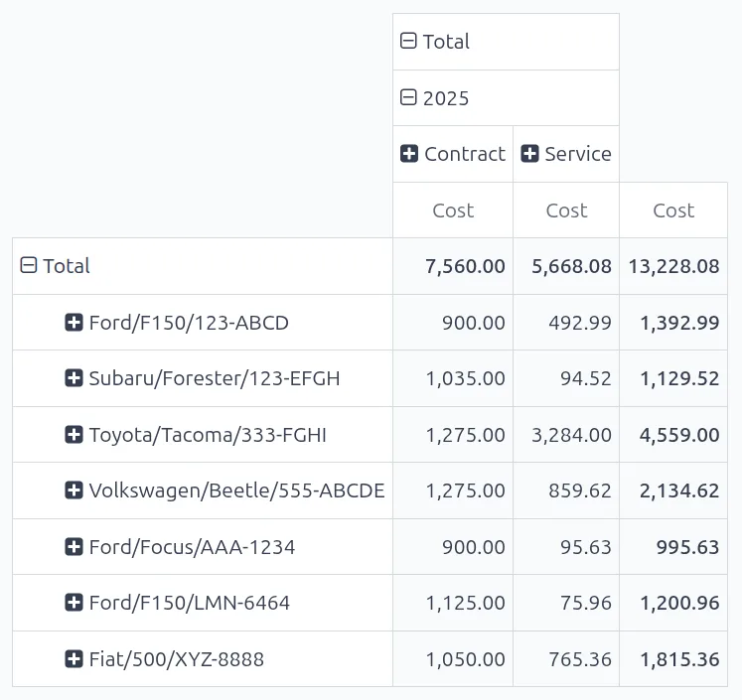Open the 13,228.08 grand total cell

coord(673,266)
